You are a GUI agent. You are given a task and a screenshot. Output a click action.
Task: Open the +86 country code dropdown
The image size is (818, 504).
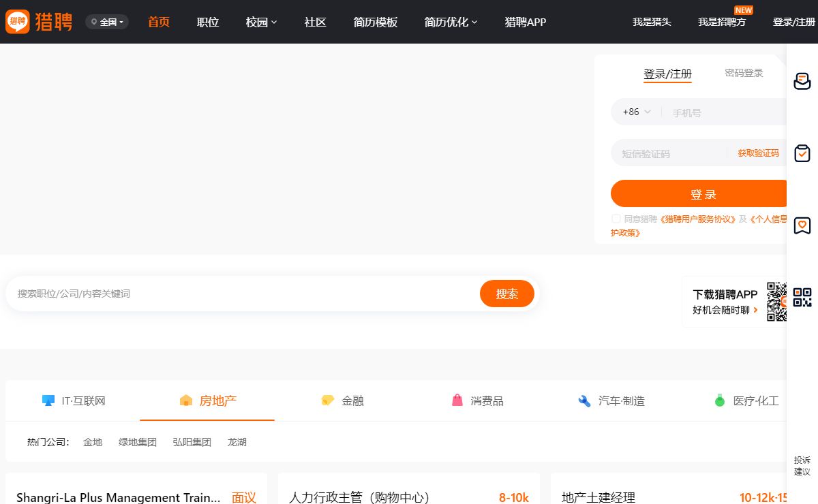(637, 112)
